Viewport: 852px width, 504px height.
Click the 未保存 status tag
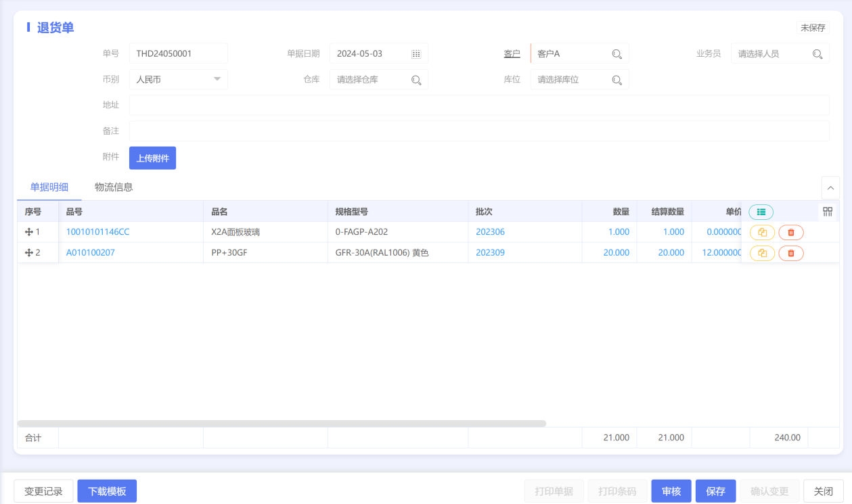pyautogui.click(x=813, y=28)
